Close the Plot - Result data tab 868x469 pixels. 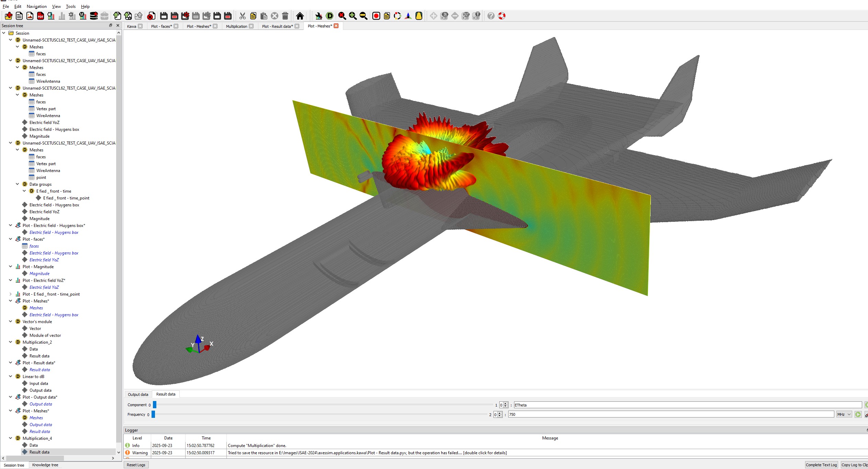pos(297,26)
